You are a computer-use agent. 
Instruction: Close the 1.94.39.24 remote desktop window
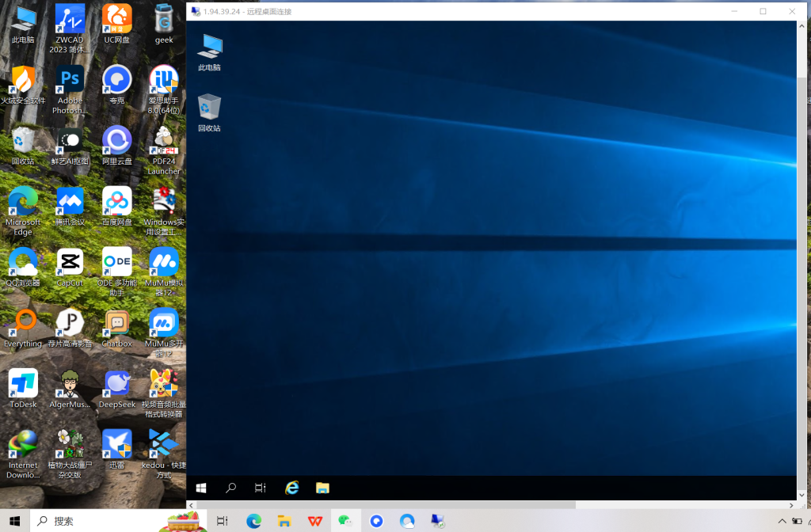click(x=792, y=11)
